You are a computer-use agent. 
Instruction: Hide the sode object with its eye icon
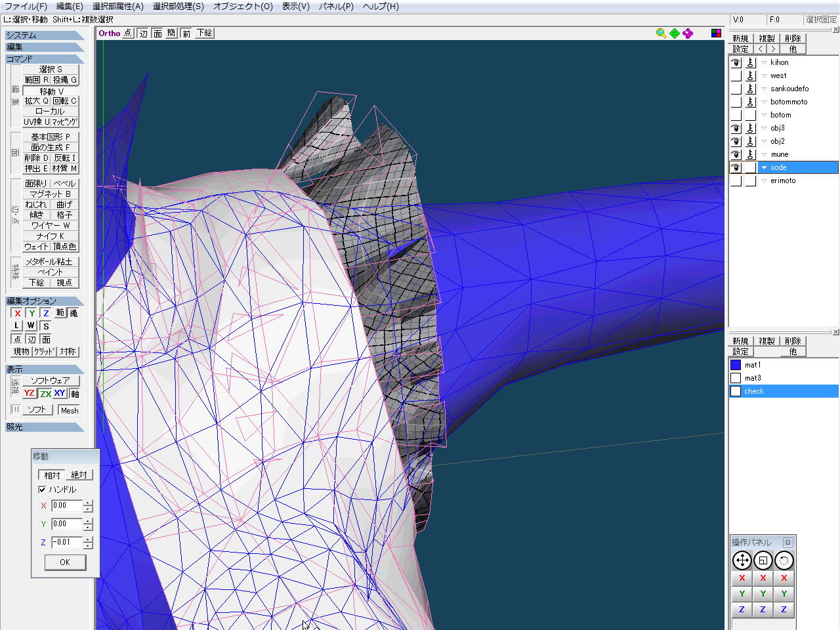(736, 168)
